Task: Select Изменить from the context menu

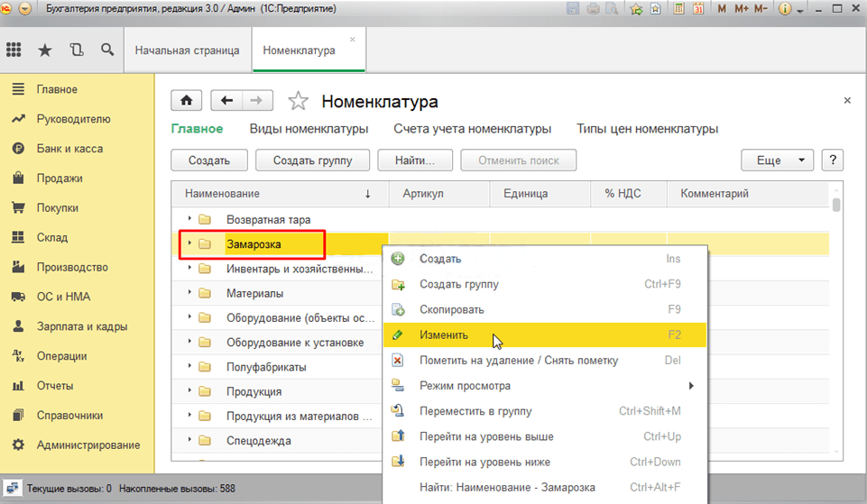Action: click(444, 334)
